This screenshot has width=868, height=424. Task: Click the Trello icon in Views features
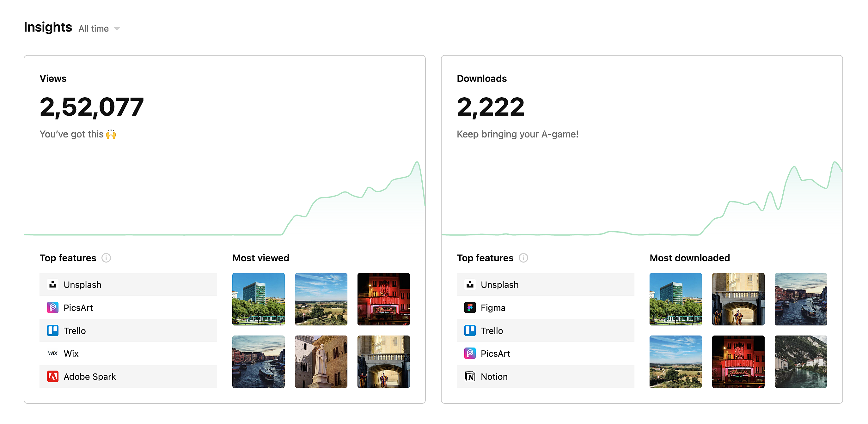pos(52,331)
